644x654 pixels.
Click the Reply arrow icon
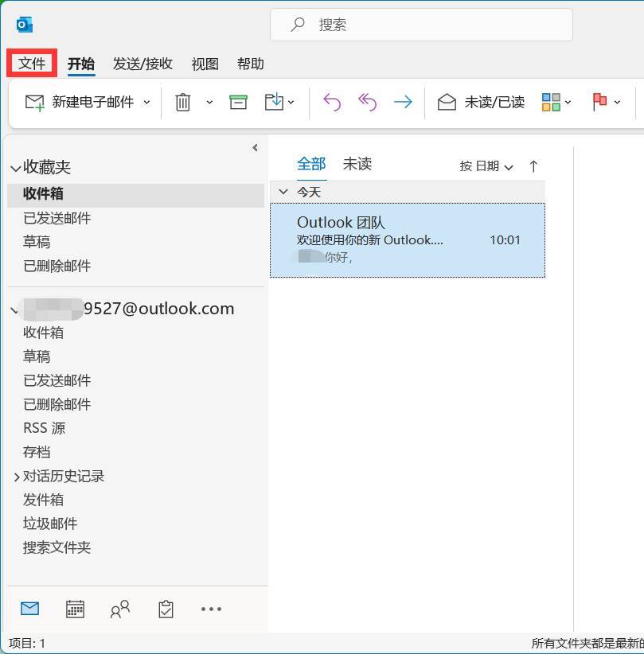click(332, 102)
